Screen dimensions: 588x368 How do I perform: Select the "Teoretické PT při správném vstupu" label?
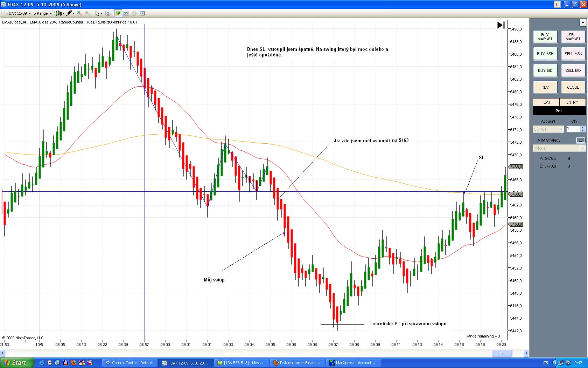408,323
